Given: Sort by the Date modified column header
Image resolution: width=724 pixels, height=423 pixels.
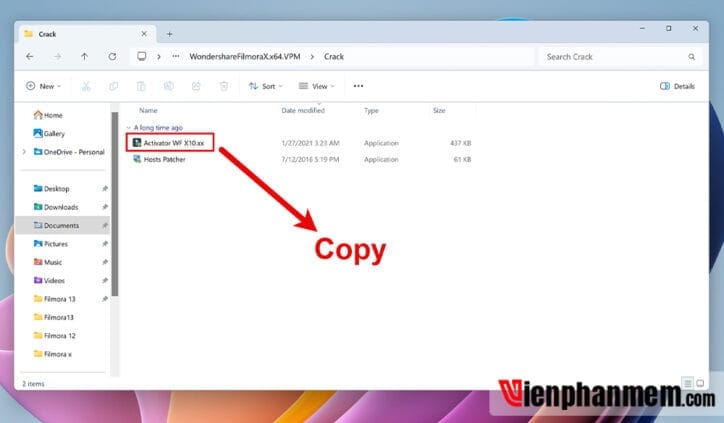Looking at the screenshot, I should point(303,110).
